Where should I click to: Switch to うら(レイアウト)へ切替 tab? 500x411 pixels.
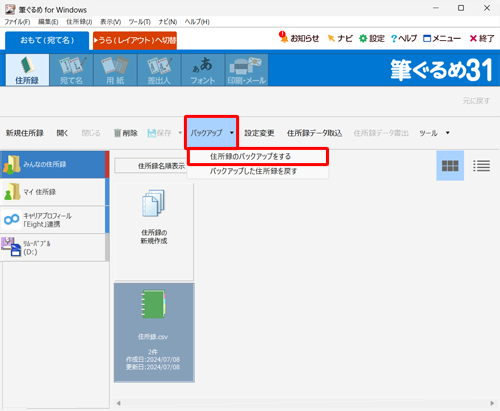[x=135, y=40]
